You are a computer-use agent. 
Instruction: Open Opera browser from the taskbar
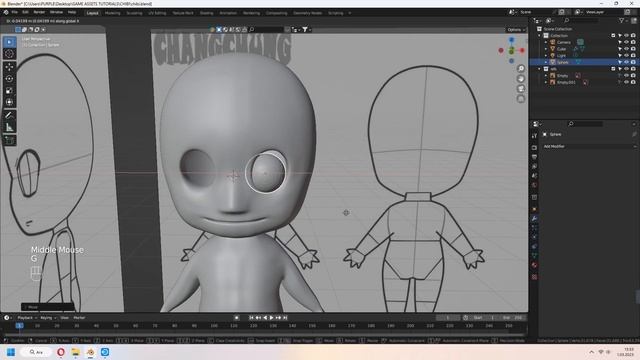pyautogui.click(x=61, y=352)
